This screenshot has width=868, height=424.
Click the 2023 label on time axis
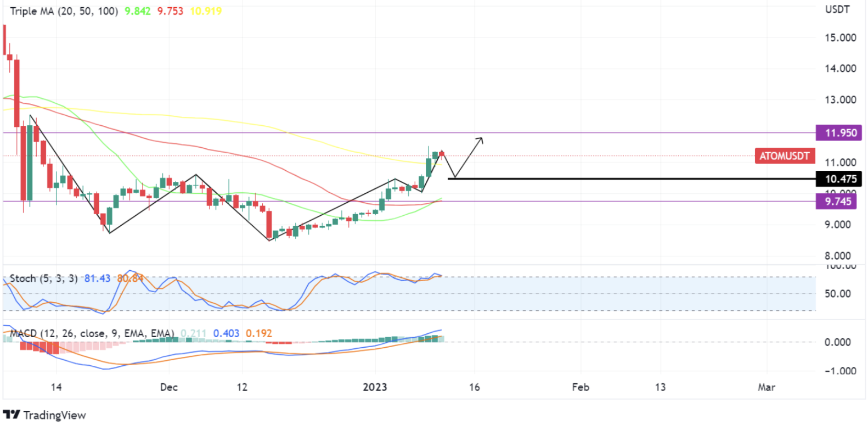(375, 387)
